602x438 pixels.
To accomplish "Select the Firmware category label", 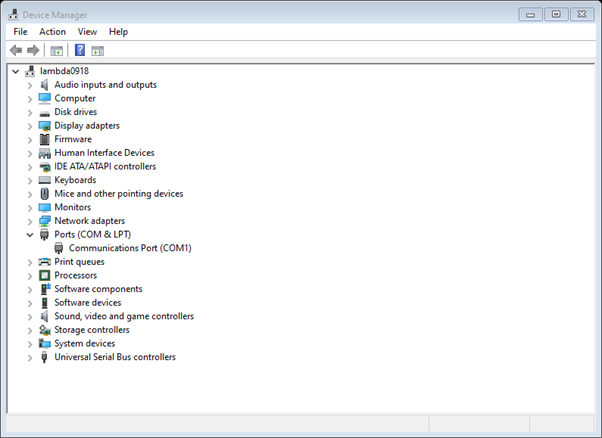I will 73,139.
